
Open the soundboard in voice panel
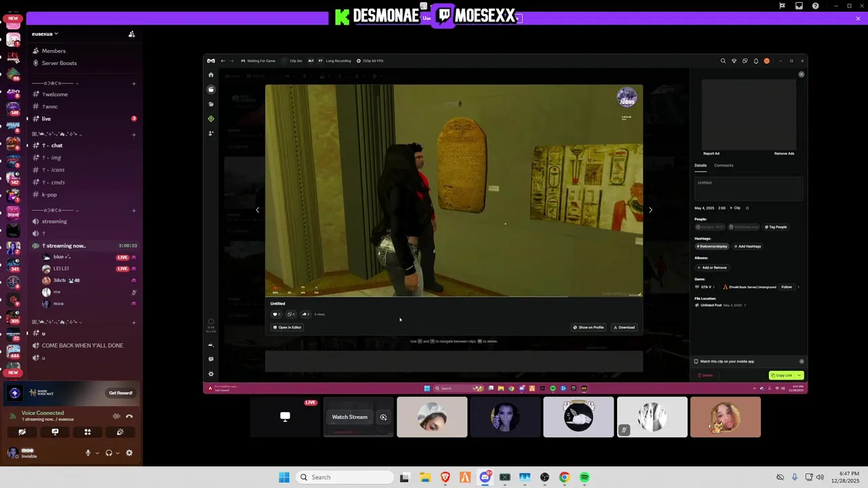pyautogui.click(x=120, y=432)
